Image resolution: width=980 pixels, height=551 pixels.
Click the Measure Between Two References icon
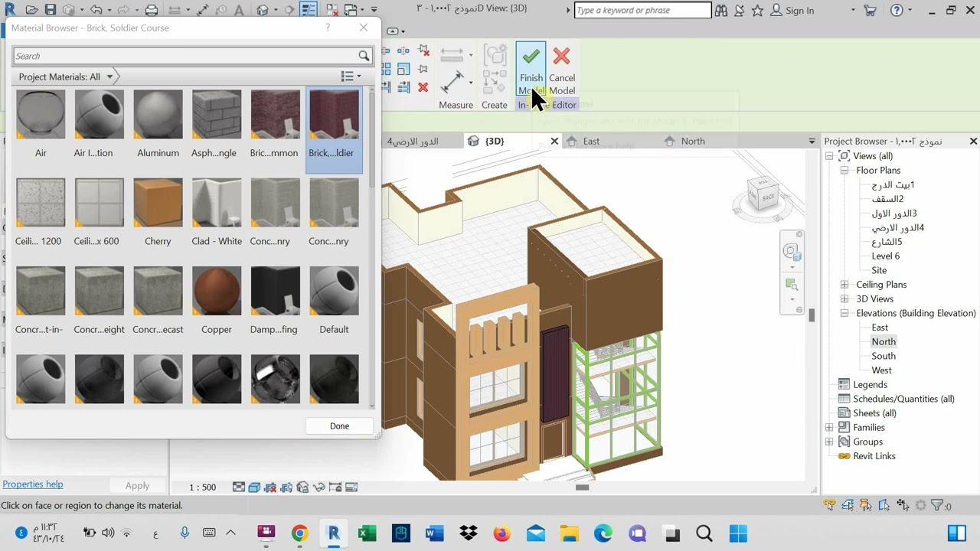pyautogui.click(x=174, y=10)
